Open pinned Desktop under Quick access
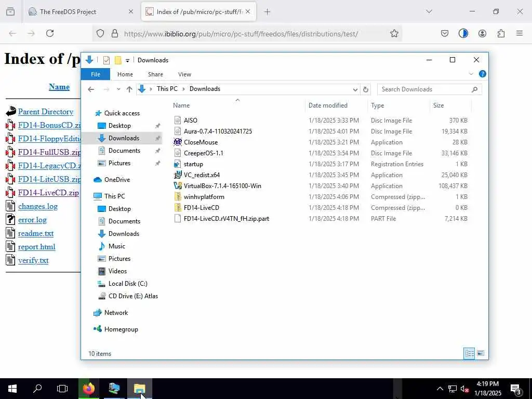Image resolution: width=532 pixels, height=399 pixels. click(x=119, y=126)
